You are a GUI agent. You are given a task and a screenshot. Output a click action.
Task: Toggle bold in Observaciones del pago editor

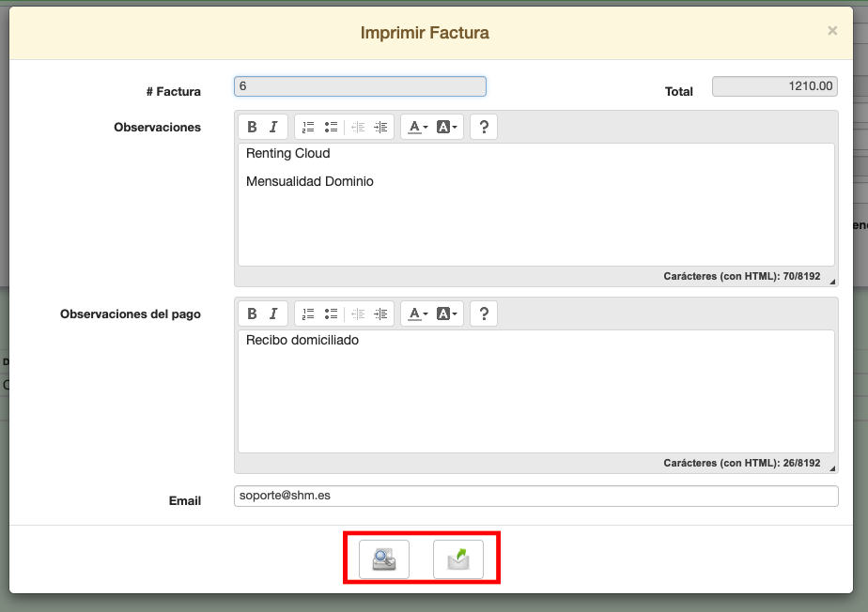coord(252,314)
